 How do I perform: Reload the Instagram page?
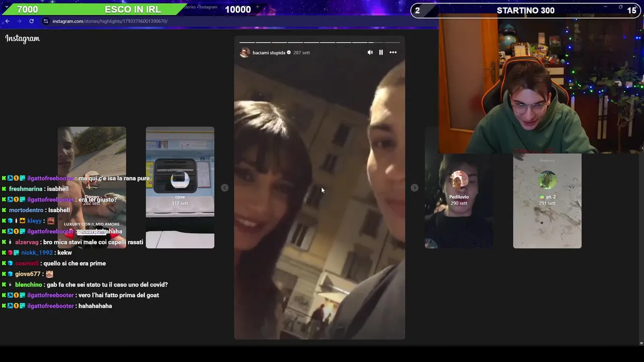31,21
